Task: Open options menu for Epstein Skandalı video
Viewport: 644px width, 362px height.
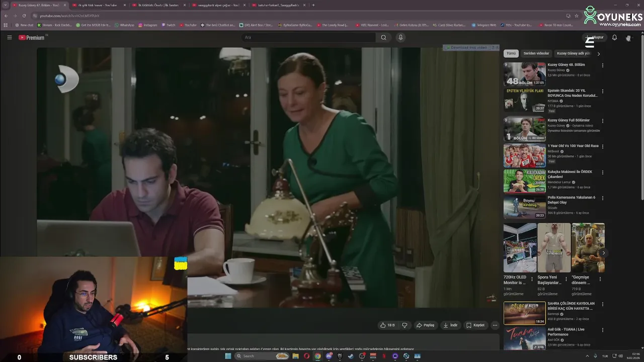Action: (x=603, y=92)
